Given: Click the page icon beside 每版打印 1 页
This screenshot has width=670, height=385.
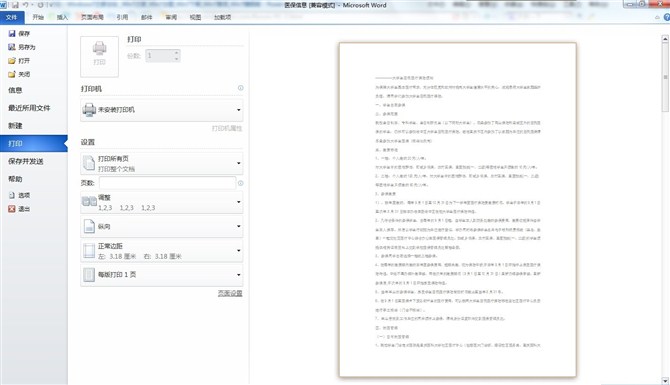Looking at the screenshot, I should 89,275.
